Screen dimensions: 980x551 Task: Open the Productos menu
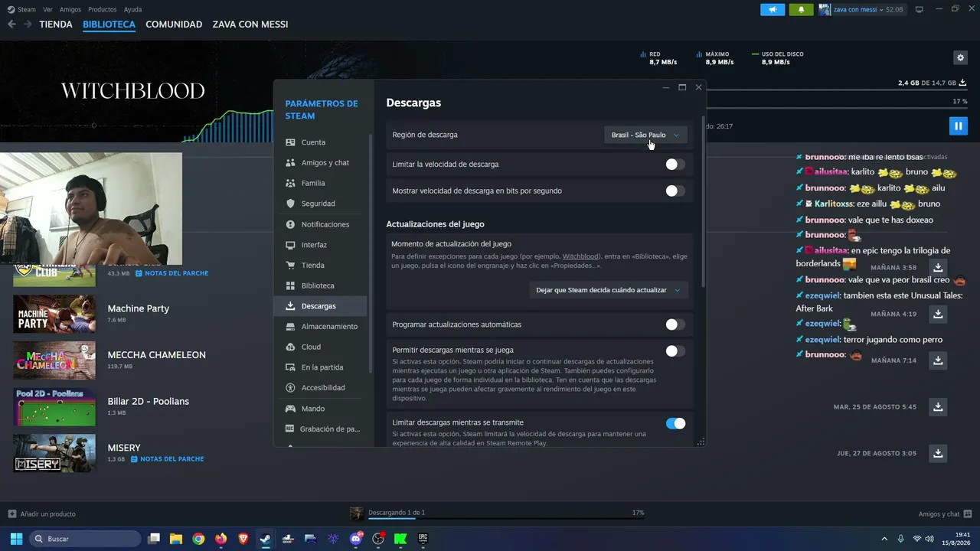coord(103,9)
